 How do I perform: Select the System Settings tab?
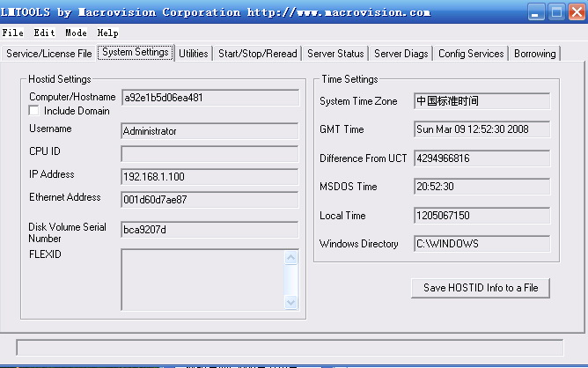tap(136, 52)
